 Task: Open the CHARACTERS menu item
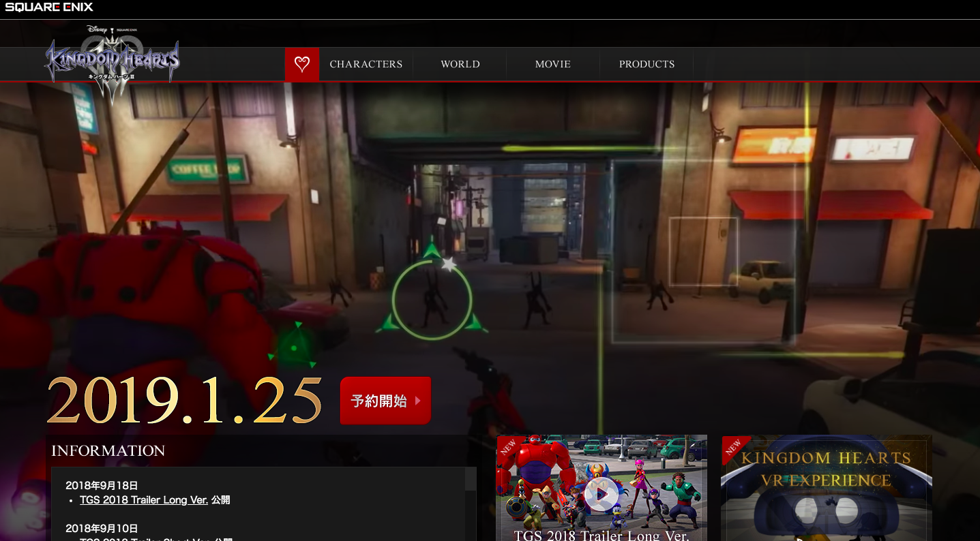click(x=366, y=64)
